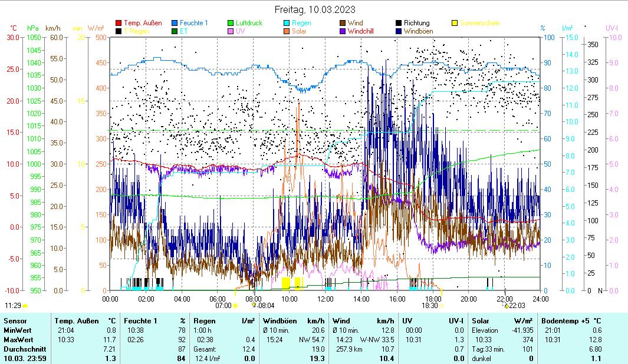Click the pink UV legend marker

(x=231, y=31)
